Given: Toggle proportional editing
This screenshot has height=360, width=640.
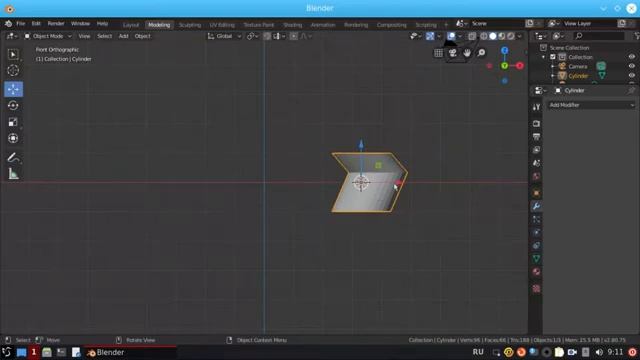Looking at the screenshot, I should 293,36.
